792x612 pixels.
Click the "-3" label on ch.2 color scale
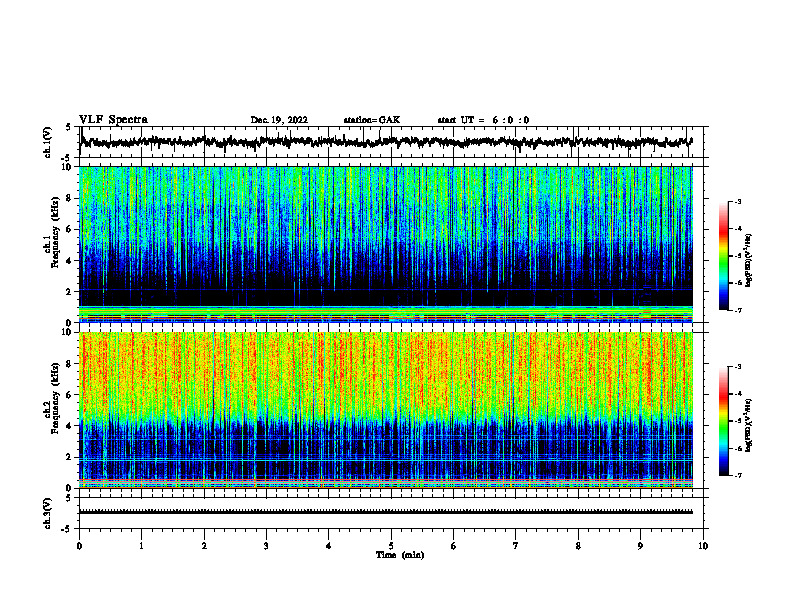coord(738,367)
